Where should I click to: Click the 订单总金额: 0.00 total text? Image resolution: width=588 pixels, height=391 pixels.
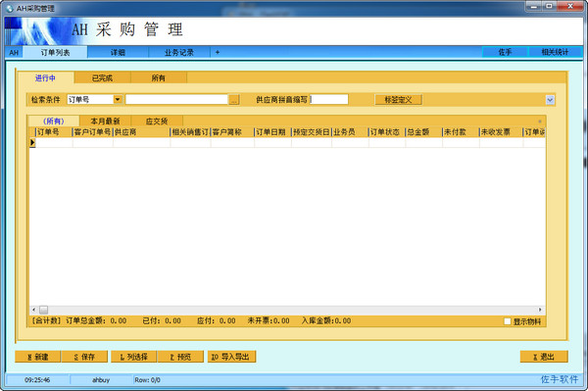[x=96, y=320]
